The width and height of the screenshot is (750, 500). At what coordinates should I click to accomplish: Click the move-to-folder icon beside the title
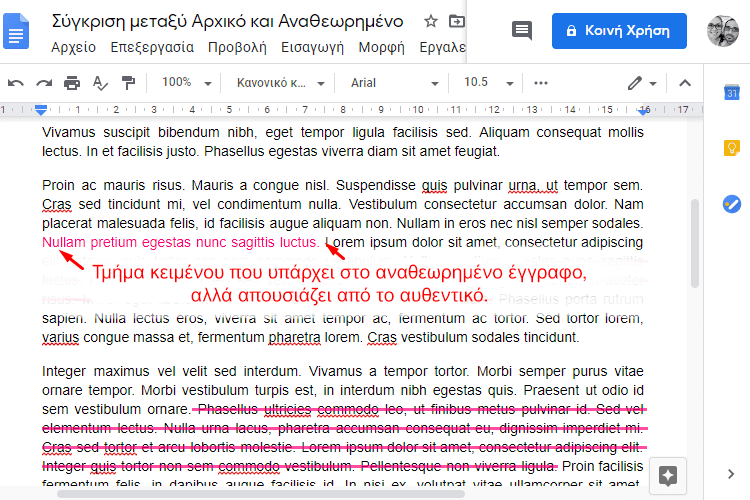point(457,22)
